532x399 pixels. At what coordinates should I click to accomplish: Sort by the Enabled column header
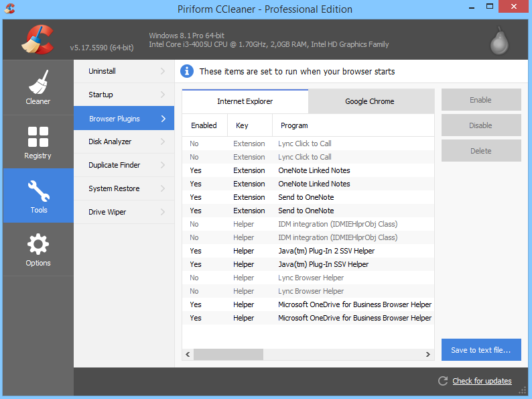[x=204, y=125]
